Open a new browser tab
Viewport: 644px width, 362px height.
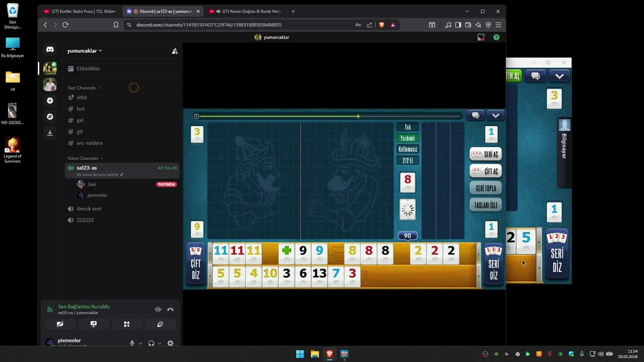293,11
